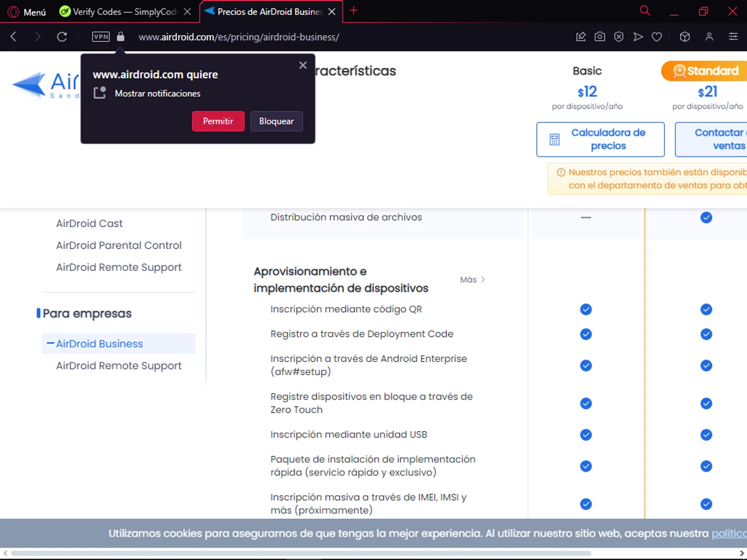The image size is (747, 560).
Task: Open AirDroid Parental Control in sidebar
Action: tap(119, 245)
